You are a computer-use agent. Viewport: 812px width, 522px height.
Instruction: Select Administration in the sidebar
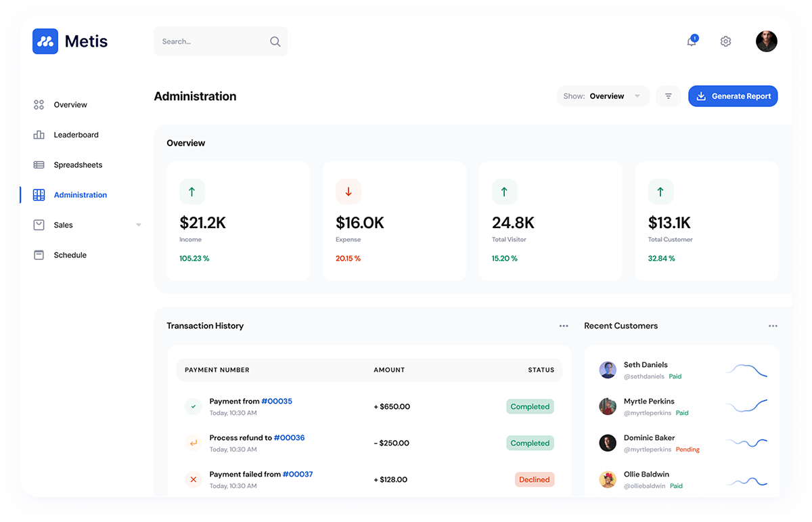pyautogui.click(x=80, y=195)
